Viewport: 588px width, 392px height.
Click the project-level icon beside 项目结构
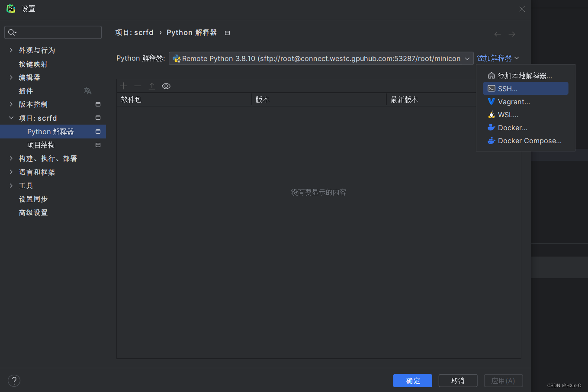pyautogui.click(x=98, y=145)
